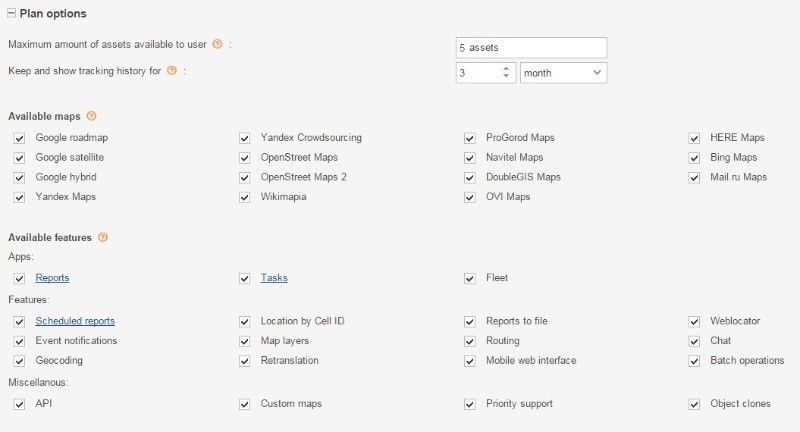Image resolution: width=800 pixels, height=432 pixels.
Task: Uncheck the Google roadmap checkbox
Action: pyautogui.click(x=20, y=138)
